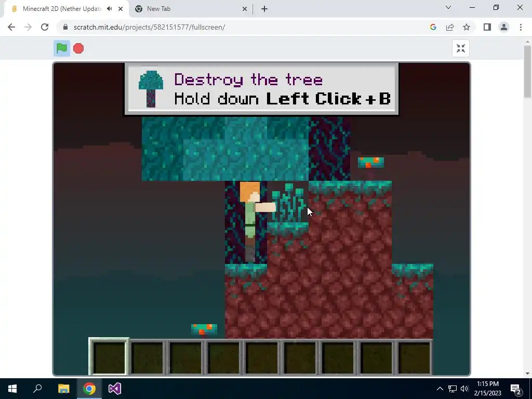Open the Chrome three-dot menu
Image resolution: width=532 pixels, height=399 pixels.
click(x=521, y=27)
